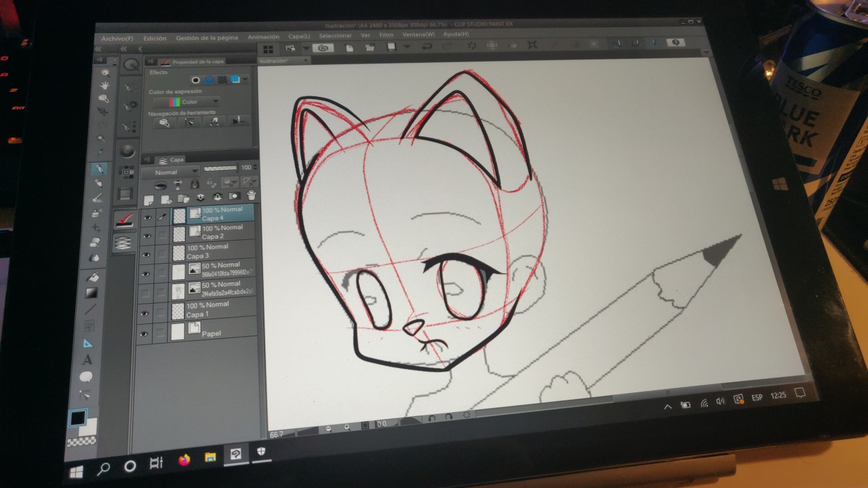The width and height of the screenshot is (868, 488).
Task: Click the clock showing 12:25
Action: coord(778,395)
